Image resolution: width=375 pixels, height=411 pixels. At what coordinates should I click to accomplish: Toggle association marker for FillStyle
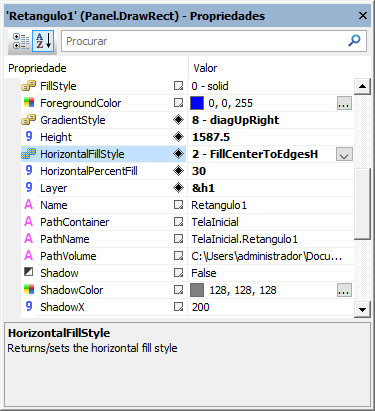(x=179, y=86)
